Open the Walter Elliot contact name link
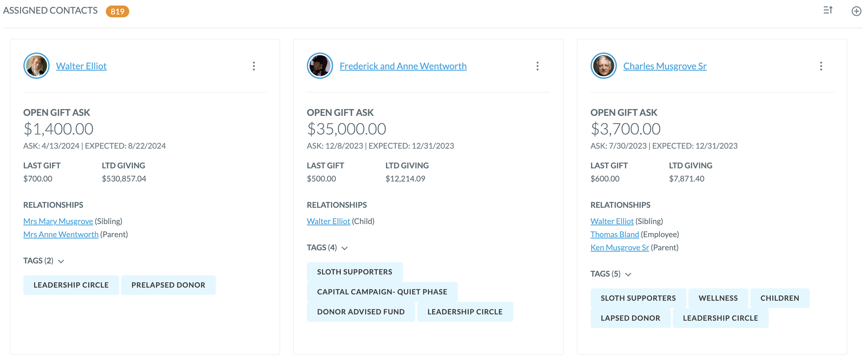The width and height of the screenshot is (868, 363). 81,66
